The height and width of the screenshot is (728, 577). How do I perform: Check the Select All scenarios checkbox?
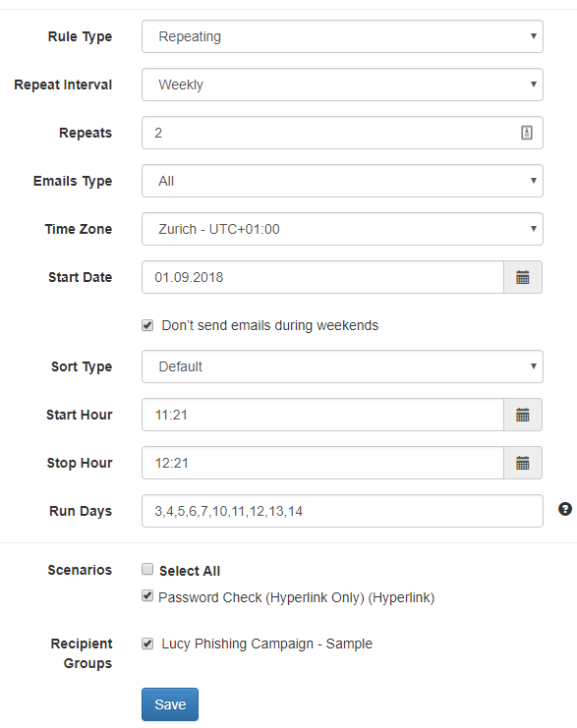[147, 569]
